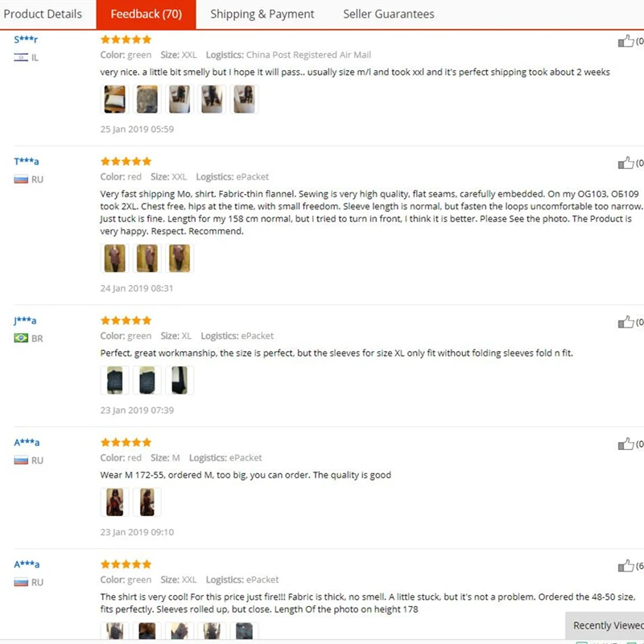Mark A***a's red M review helpful
644x644 pixels.
[625, 444]
